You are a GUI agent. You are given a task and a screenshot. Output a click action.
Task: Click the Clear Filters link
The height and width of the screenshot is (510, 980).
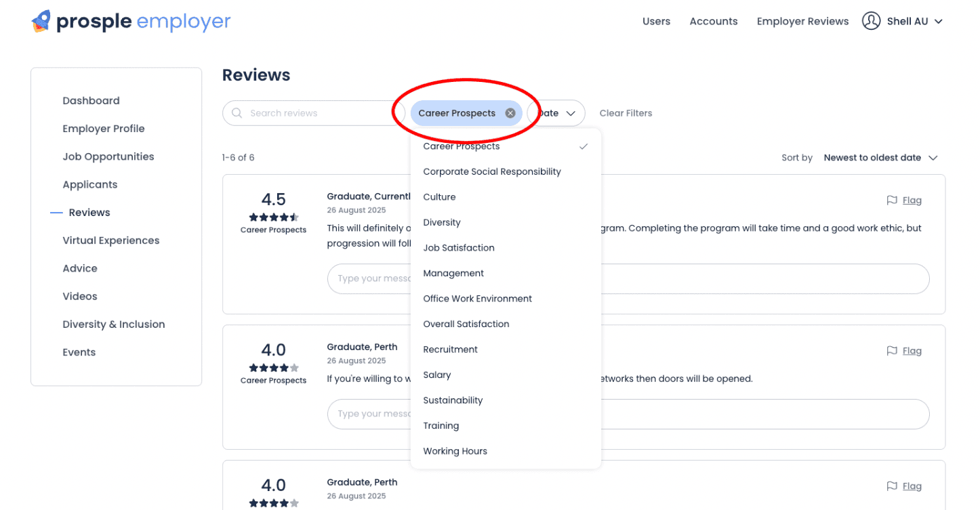[x=626, y=113]
